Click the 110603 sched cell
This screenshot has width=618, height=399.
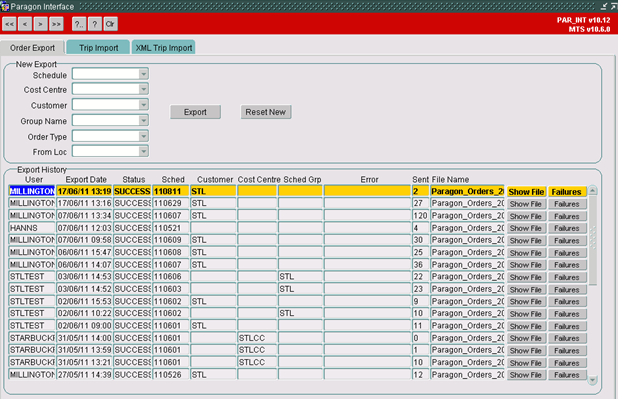[171, 289]
